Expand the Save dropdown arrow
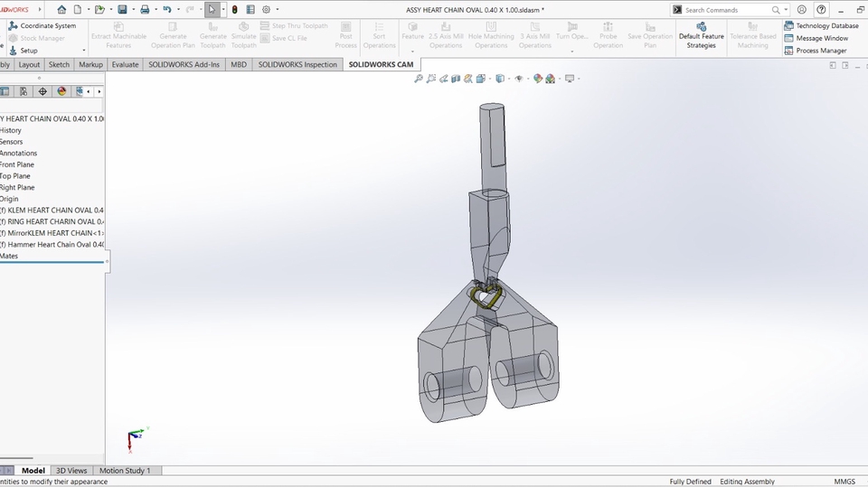 (x=133, y=9)
